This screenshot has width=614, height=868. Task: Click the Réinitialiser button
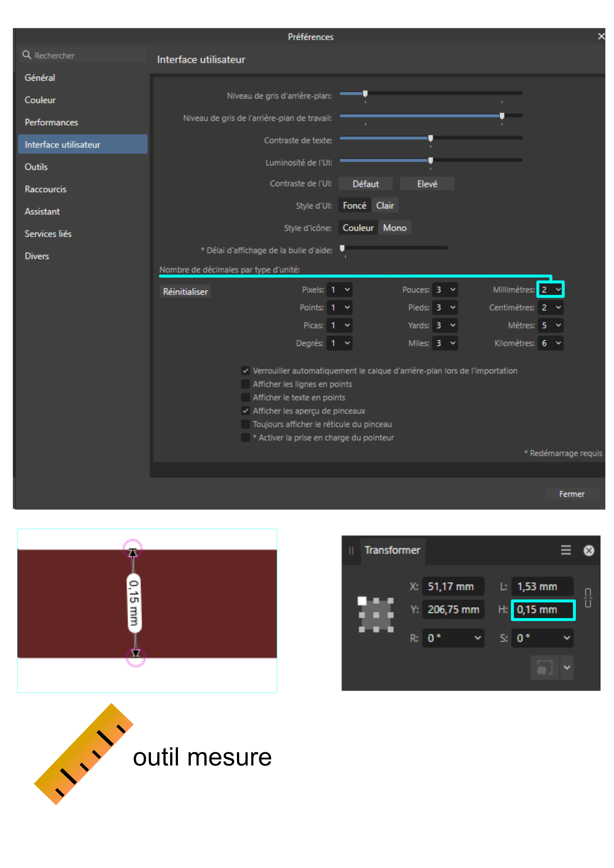pyautogui.click(x=185, y=292)
